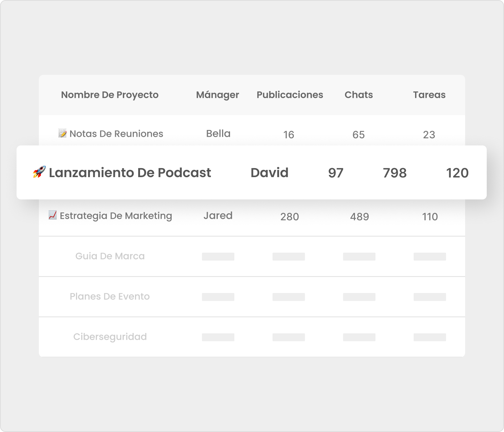This screenshot has height=432, width=504.
Task: Open the Estrategia De Marketing project
Action: [116, 216]
